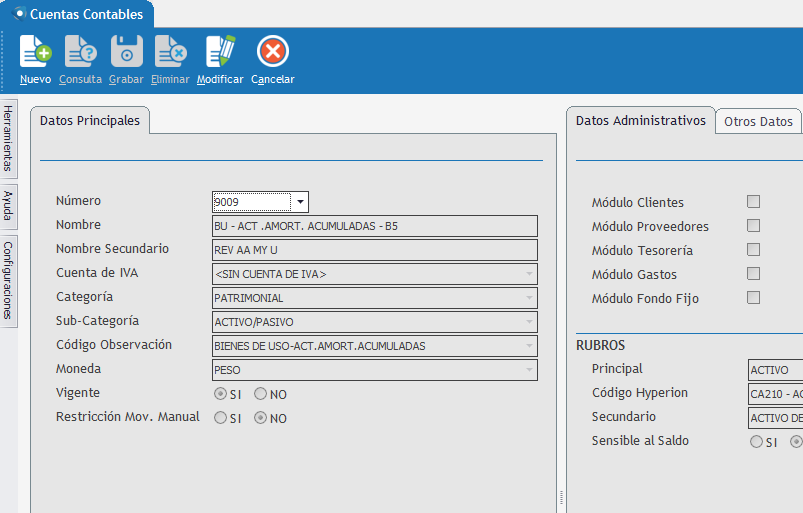Click the Cuentas Contables title tab
This screenshot has height=513, width=803.
click(77, 14)
